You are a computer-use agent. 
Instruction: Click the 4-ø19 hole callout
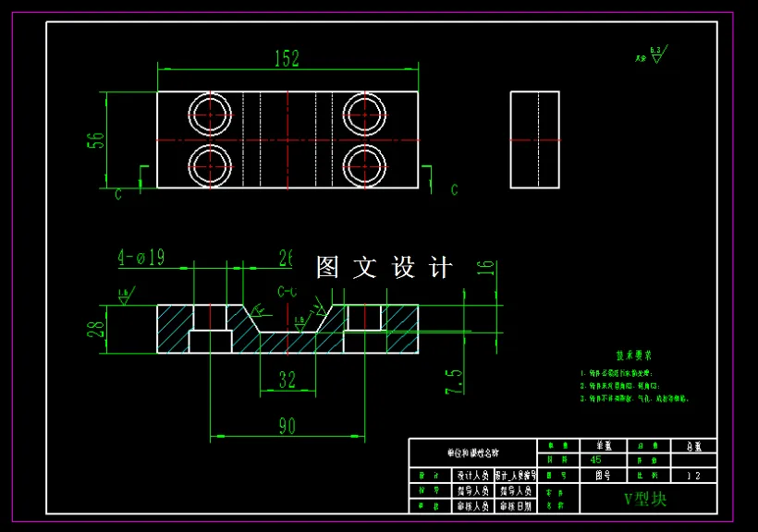(141, 257)
